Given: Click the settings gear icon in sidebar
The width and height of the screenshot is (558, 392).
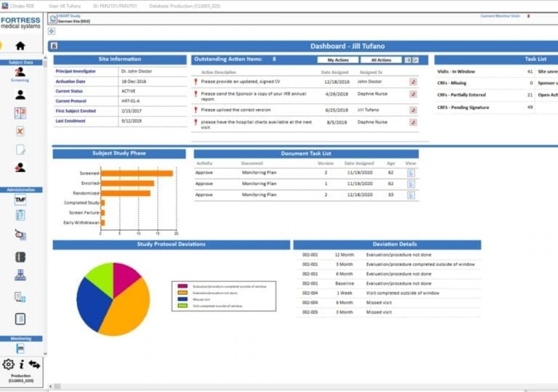Looking at the screenshot, I should [8, 364].
